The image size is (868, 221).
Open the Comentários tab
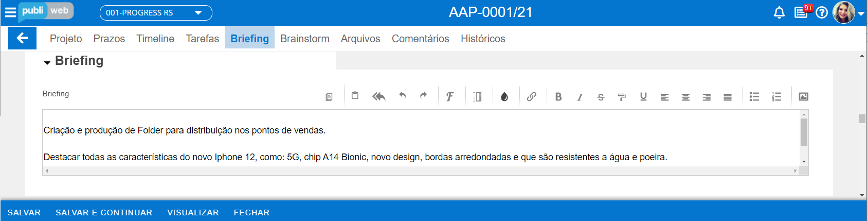pyautogui.click(x=421, y=39)
